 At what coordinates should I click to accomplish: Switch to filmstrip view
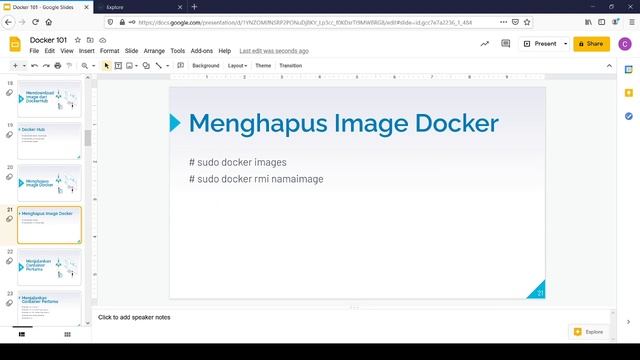(22, 334)
